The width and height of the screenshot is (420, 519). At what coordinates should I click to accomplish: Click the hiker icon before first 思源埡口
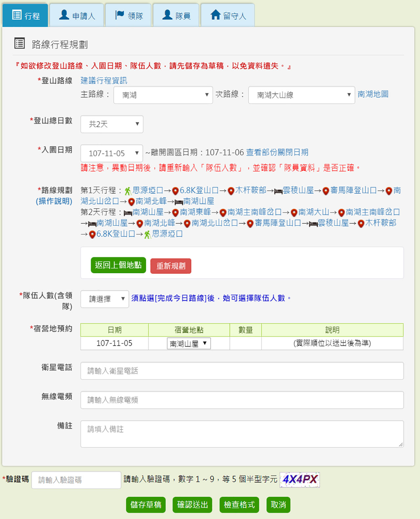tap(128, 191)
